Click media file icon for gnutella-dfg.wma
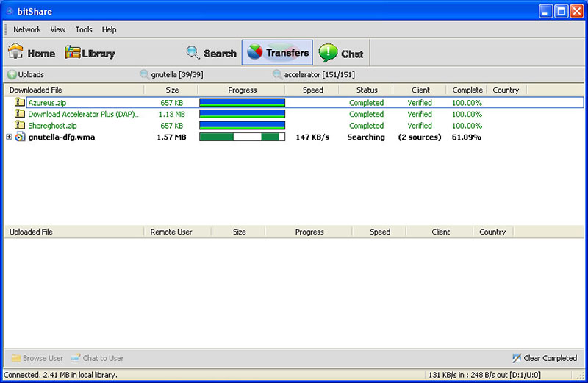Screen dimensions: 588x383 coord(20,137)
